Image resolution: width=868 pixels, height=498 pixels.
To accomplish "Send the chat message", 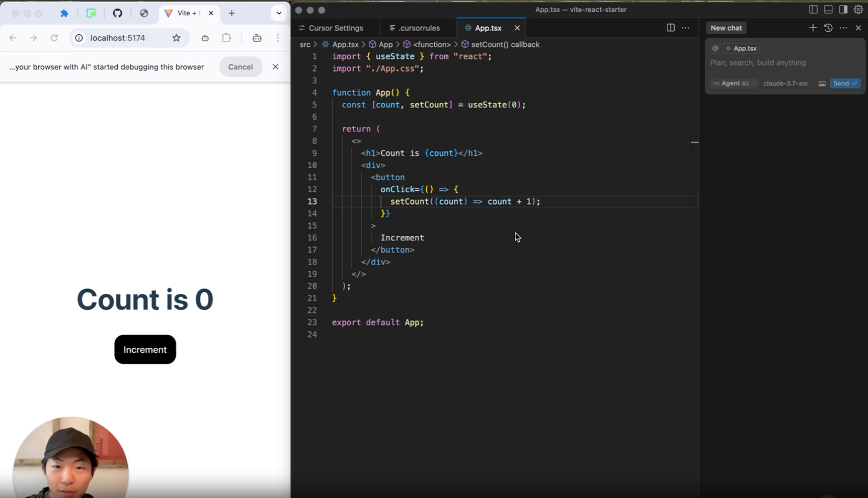I will pyautogui.click(x=845, y=84).
